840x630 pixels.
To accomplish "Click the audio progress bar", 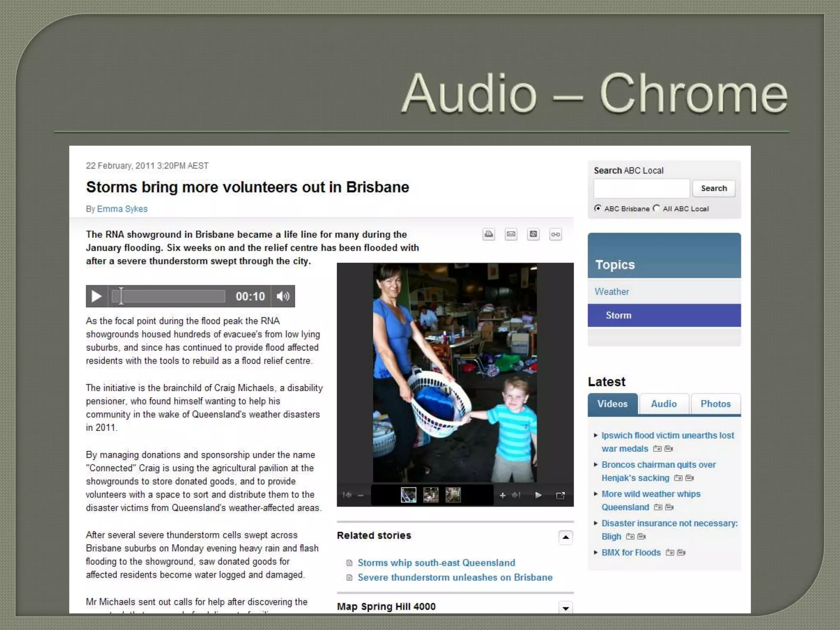I will [168, 296].
